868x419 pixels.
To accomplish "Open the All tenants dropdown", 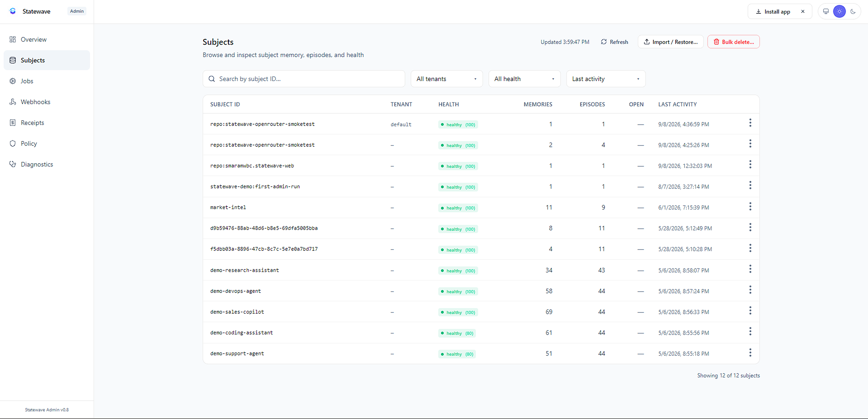I will (x=447, y=79).
